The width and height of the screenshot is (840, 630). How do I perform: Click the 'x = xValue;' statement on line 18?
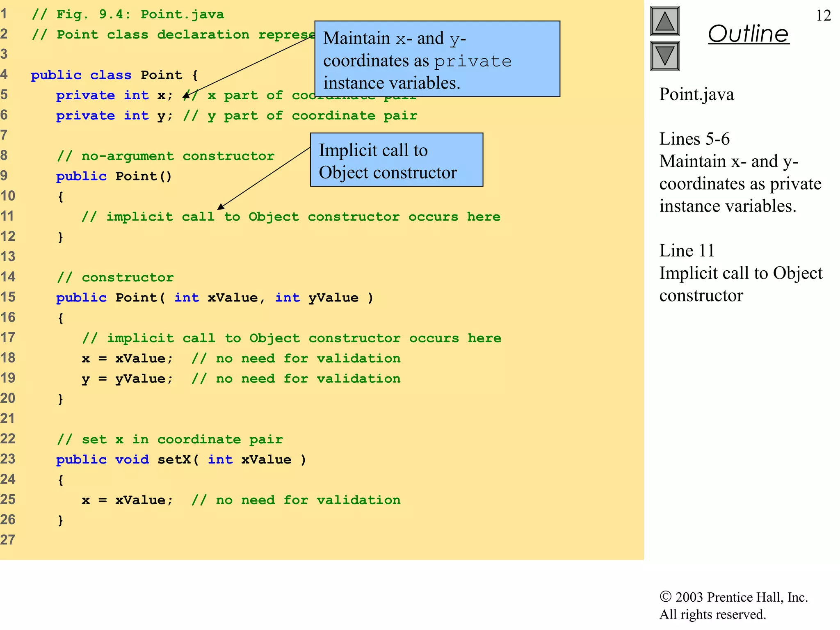pyautogui.click(x=127, y=358)
